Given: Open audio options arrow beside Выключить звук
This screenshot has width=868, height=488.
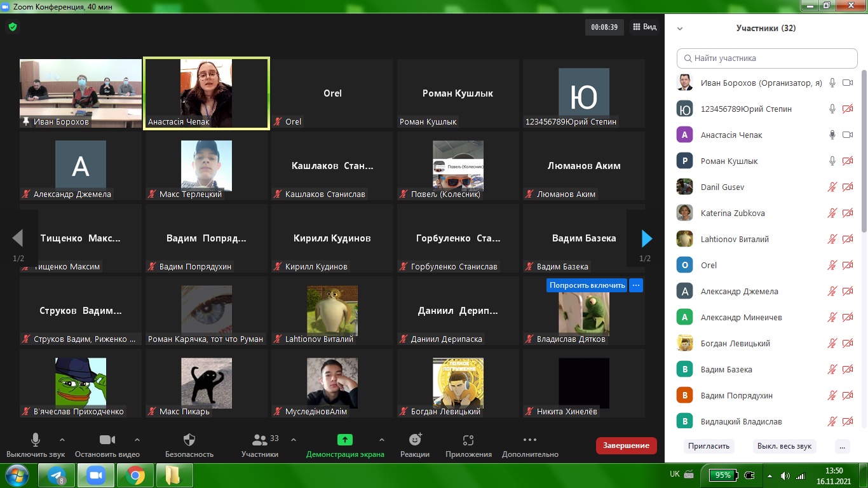Looking at the screenshot, I should click(x=62, y=439).
